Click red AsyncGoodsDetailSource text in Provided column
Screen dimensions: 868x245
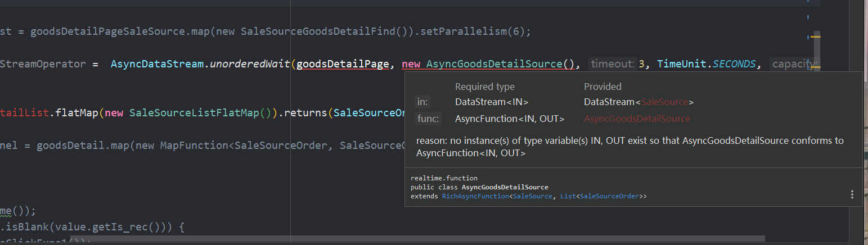(x=637, y=119)
